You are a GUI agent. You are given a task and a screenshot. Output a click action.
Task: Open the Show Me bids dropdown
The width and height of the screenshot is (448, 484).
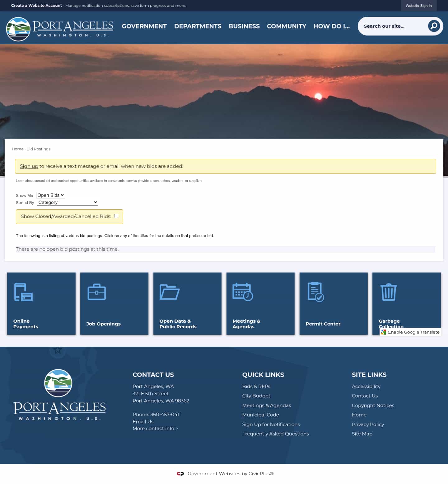coord(50,195)
